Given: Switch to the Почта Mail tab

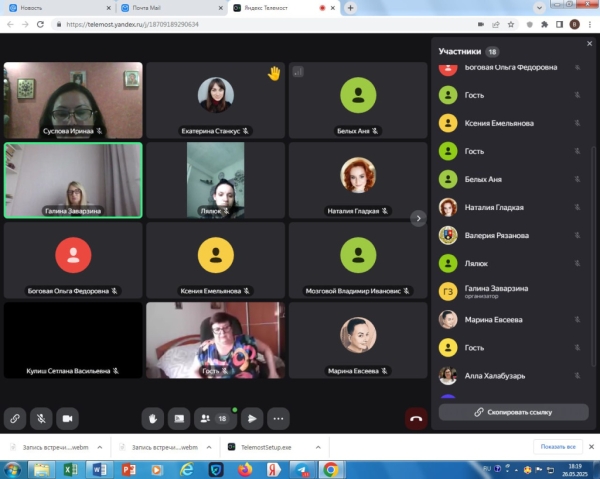Looking at the screenshot, I should coord(148,7).
